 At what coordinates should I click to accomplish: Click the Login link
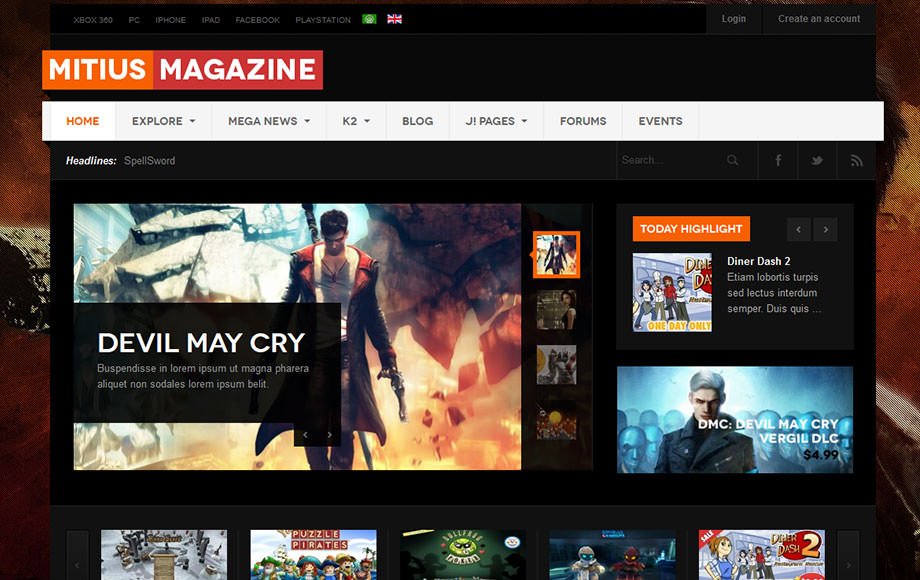(x=734, y=19)
